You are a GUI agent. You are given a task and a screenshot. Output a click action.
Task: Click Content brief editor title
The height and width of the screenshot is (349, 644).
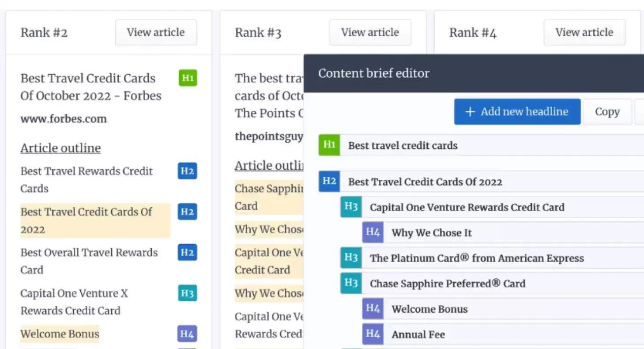point(374,73)
